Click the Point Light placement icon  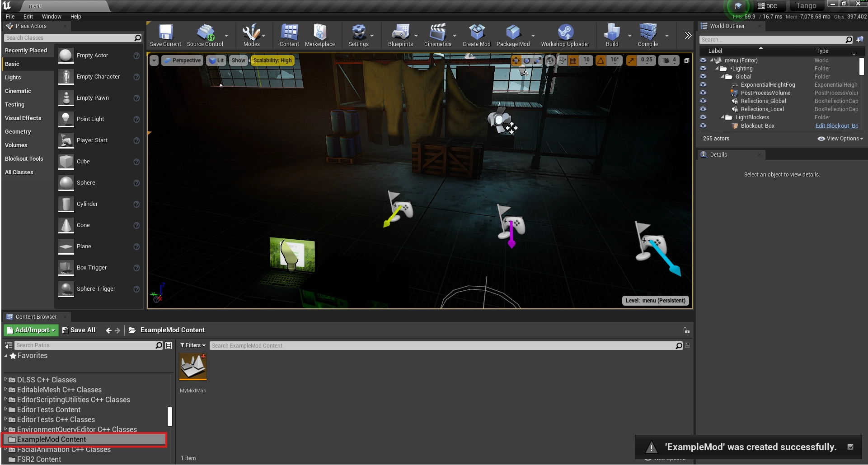(66, 119)
